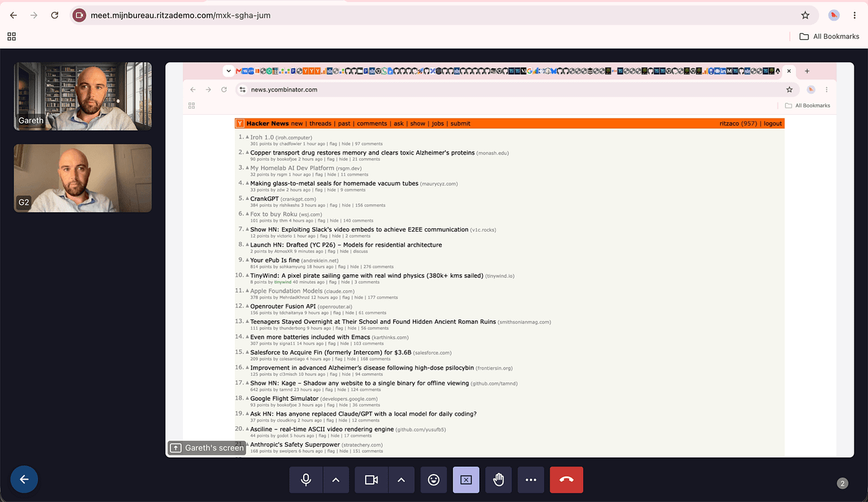Open the 'jobs' section on Hacker News
868x502 pixels.
(438, 123)
